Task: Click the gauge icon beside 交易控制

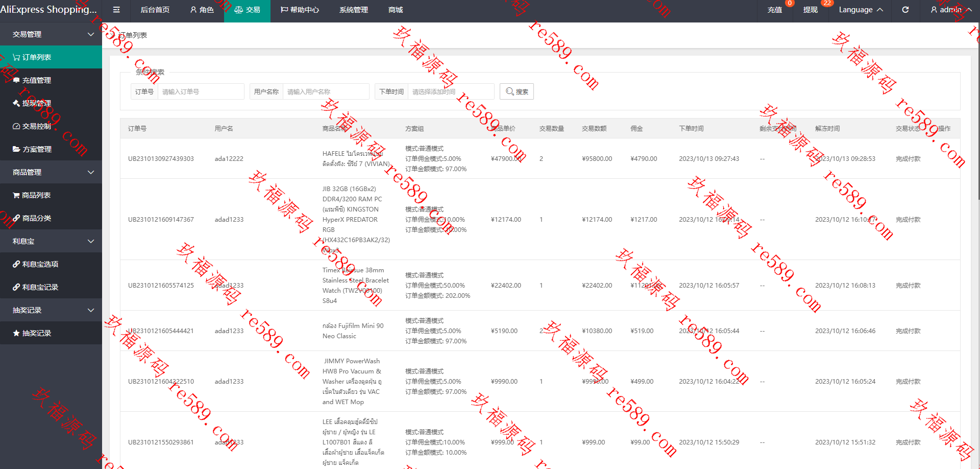Action: tap(16, 126)
